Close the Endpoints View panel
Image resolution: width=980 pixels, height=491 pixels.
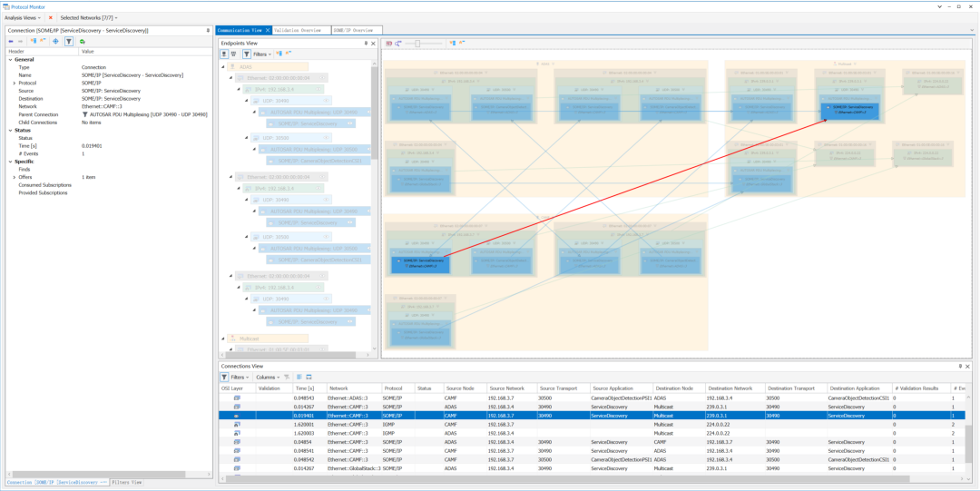coord(373,44)
